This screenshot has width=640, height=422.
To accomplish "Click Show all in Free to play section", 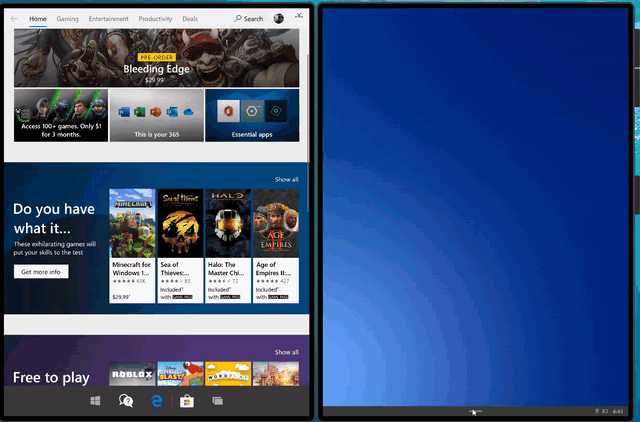I will tap(286, 352).
